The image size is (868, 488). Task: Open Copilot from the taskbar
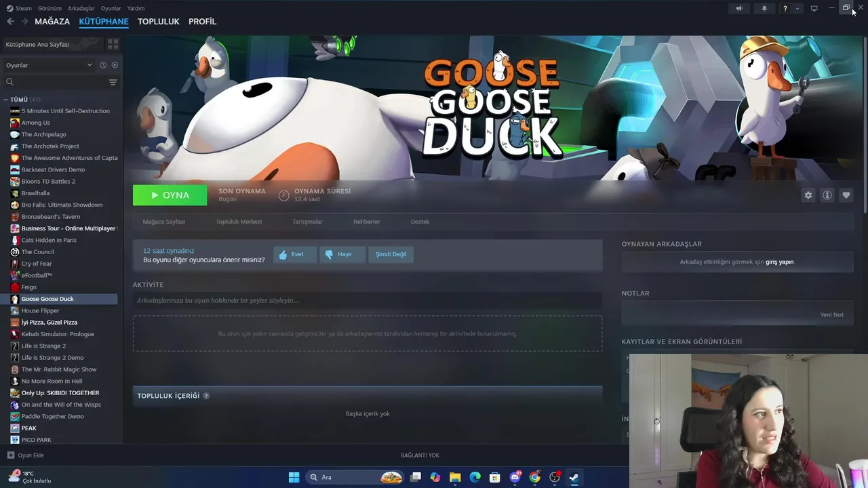[435, 477]
